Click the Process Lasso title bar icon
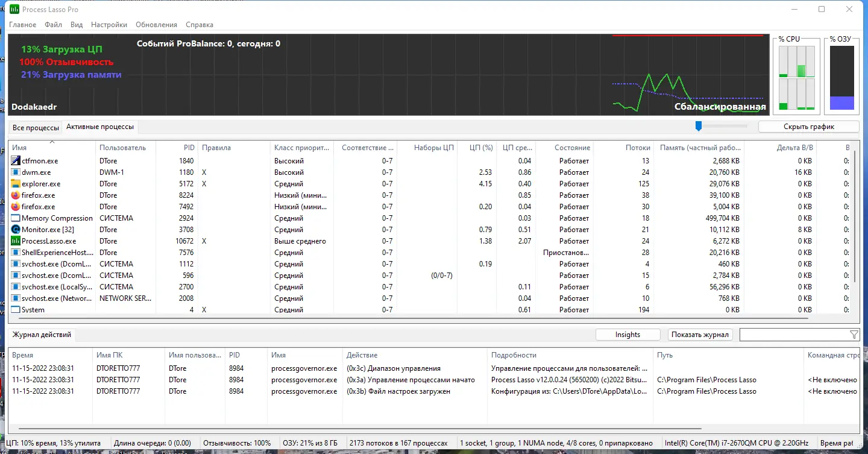 (14, 10)
